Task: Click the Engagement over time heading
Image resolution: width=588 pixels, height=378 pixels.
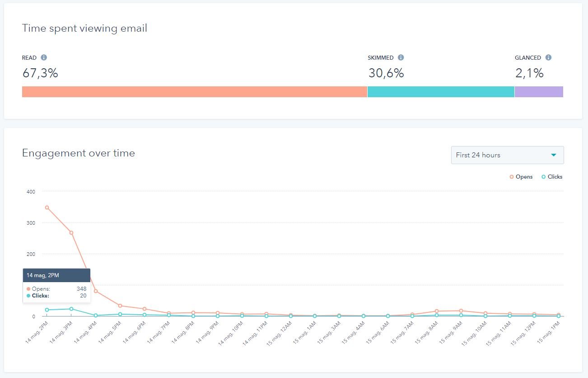Action: coord(79,153)
